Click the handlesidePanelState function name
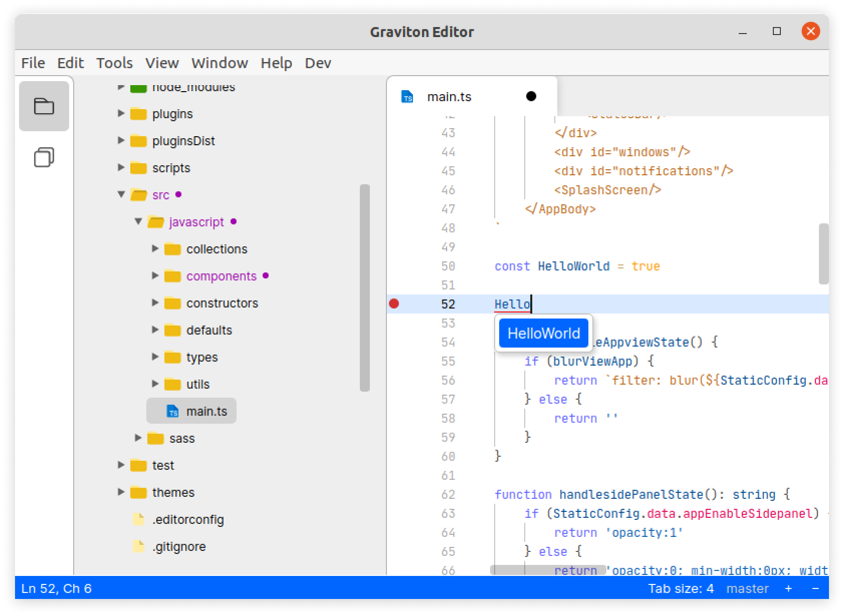The height and width of the screenshot is (616, 844). tap(631, 494)
